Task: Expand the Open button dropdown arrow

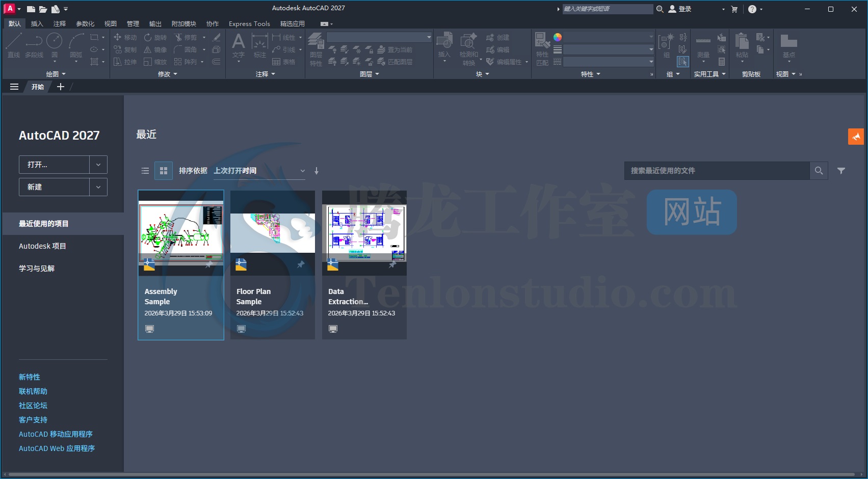Action: click(98, 165)
